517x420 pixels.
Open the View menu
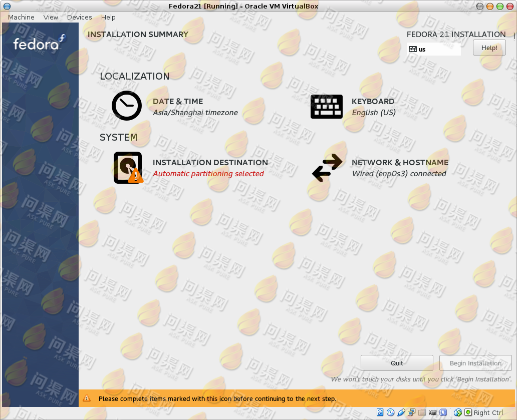click(51, 17)
